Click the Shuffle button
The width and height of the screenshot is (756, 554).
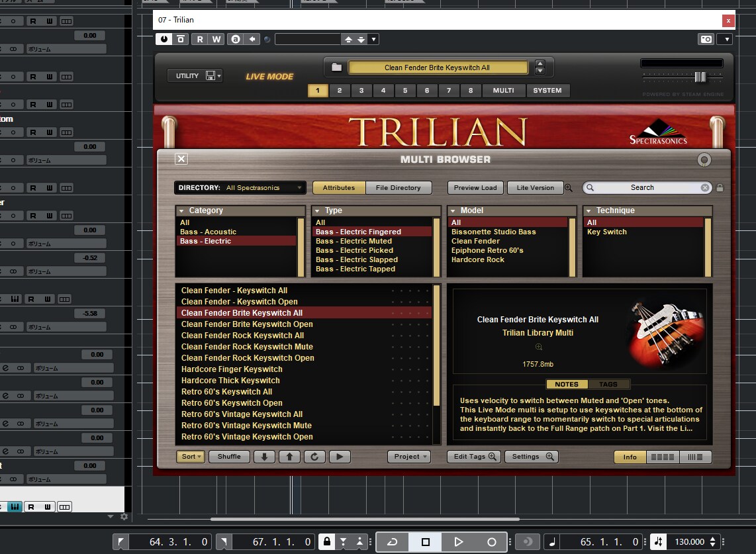[x=229, y=457]
